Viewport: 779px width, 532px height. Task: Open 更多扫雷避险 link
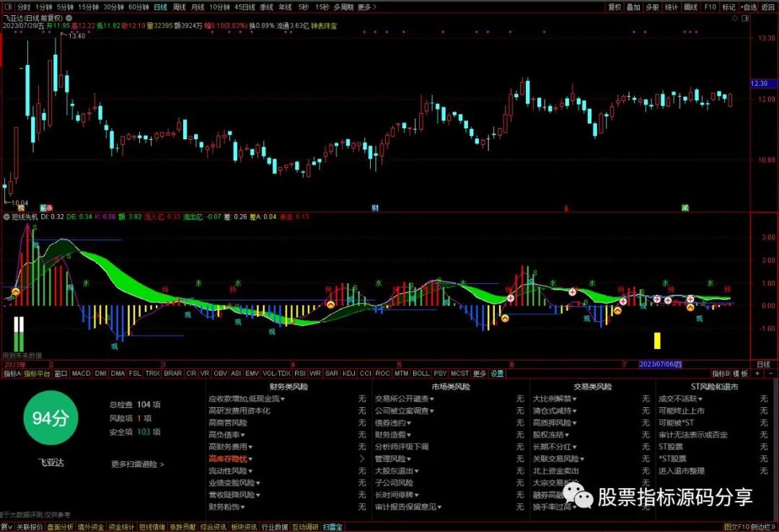click(138, 464)
